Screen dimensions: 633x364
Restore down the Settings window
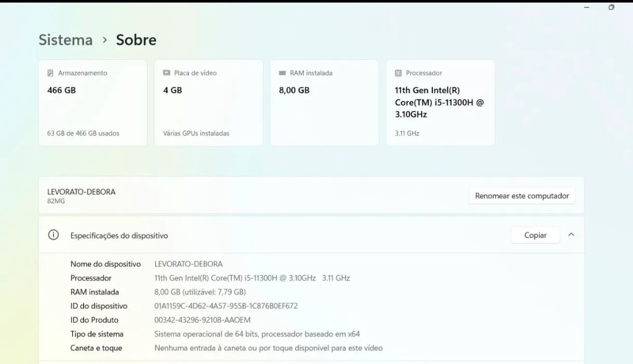click(x=611, y=7)
